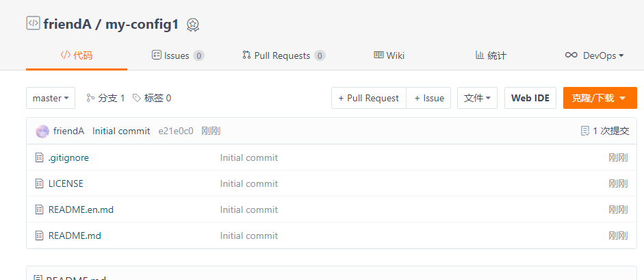
Task: View history via 1 次提交
Action: [x=604, y=131]
